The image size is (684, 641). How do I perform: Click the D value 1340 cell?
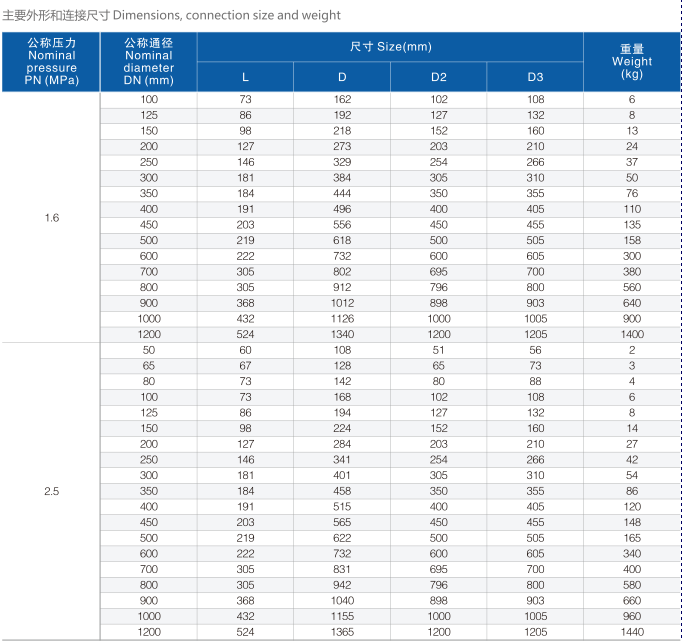(342, 334)
